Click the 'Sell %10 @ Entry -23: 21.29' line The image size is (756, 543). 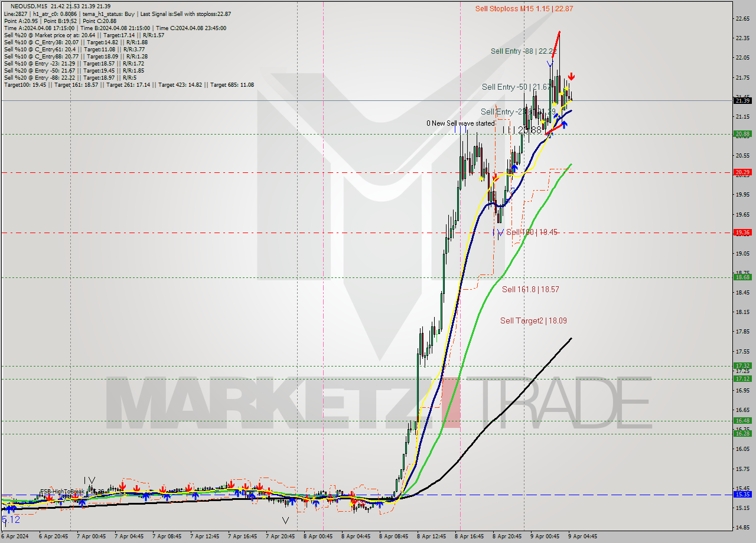(74, 63)
